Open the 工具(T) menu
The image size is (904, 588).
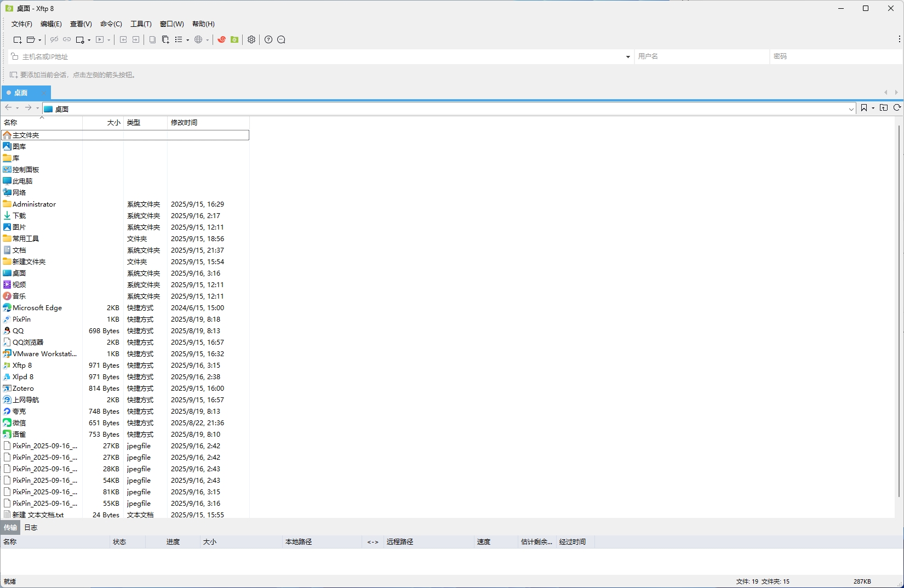tap(141, 24)
